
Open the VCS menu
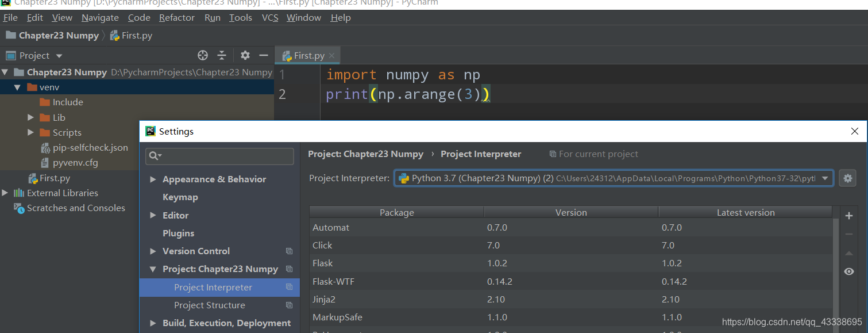pyautogui.click(x=270, y=18)
